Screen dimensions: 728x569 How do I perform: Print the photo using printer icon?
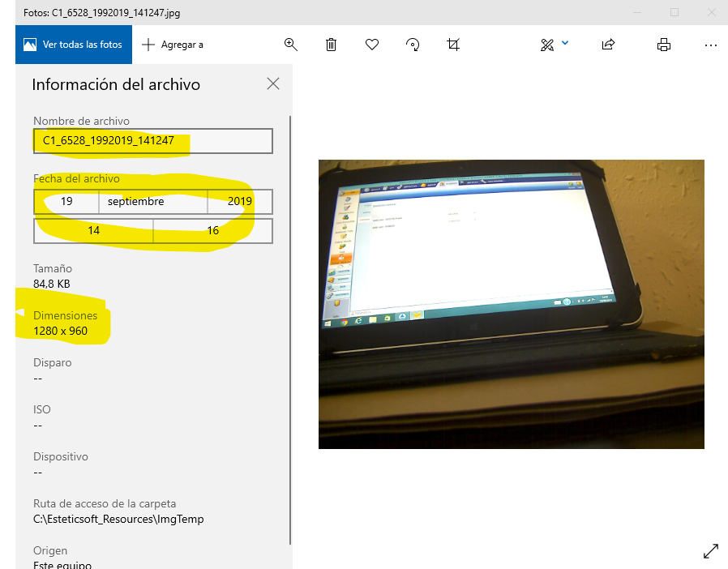[664, 45]
